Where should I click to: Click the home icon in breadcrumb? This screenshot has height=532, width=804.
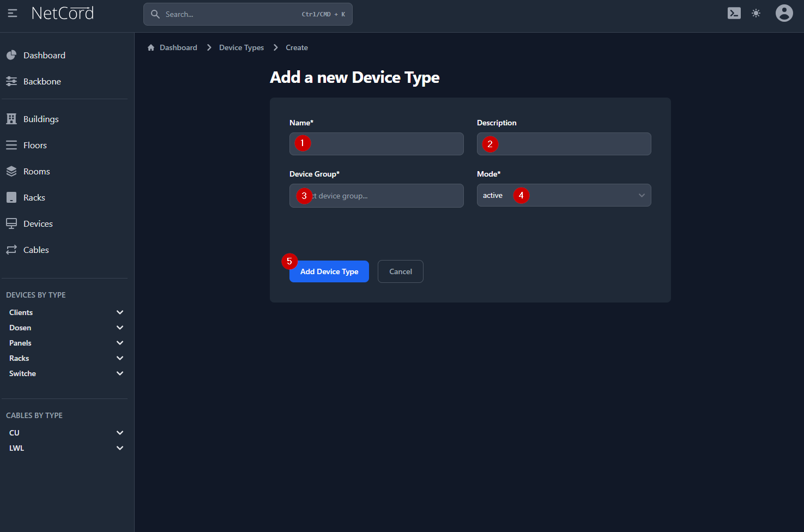pyautogui.click(x=151, y=48)
